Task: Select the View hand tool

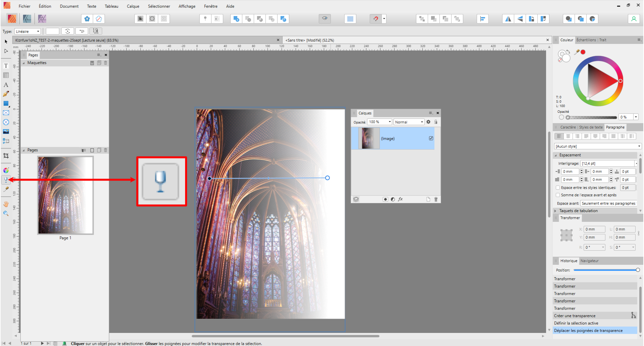Action: 6,204
